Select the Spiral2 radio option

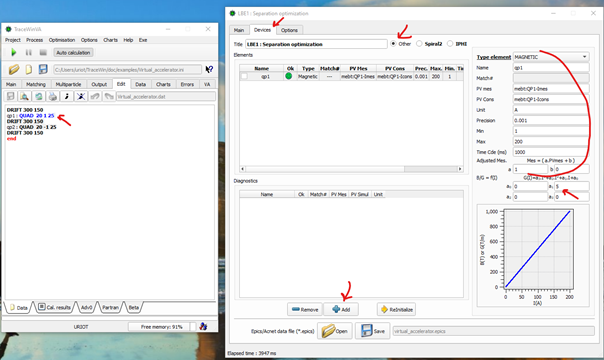(x=419, y=44)
